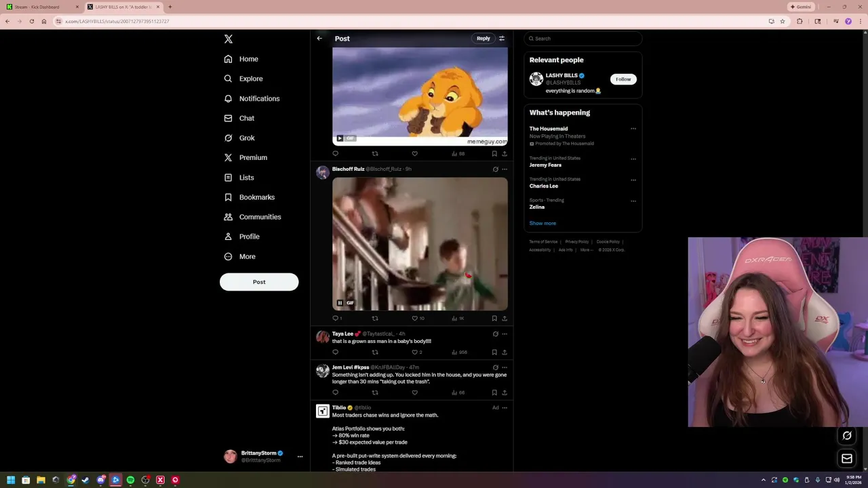Screen dimensions: 868x488
Task: Play the Simba GIF
Action: click(x=340, y=138)
